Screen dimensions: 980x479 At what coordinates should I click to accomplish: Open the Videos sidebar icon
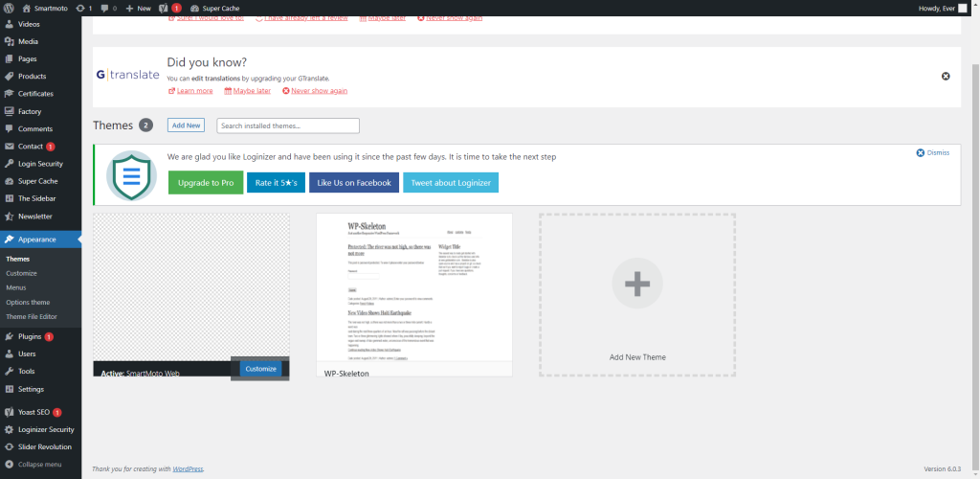[9, 24]
